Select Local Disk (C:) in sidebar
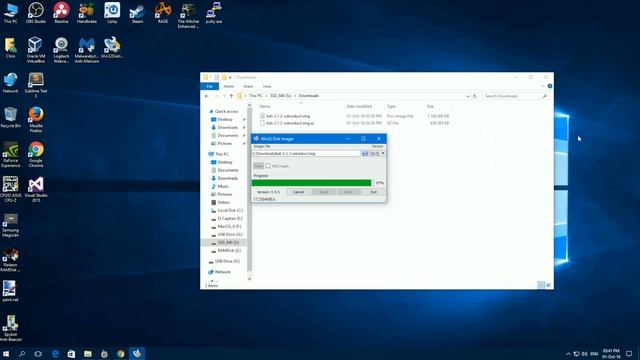This screenshot has height=360, width=640. tap(230, 210)
